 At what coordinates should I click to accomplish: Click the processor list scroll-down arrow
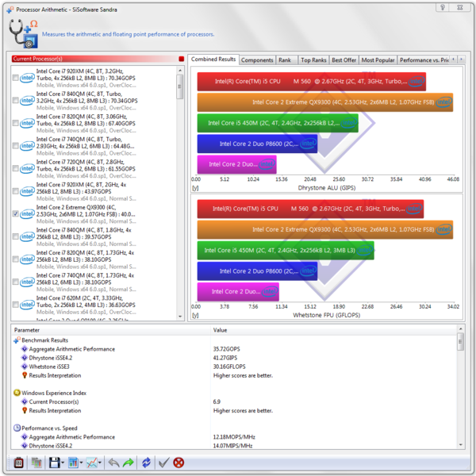click(x=180, y=317)
